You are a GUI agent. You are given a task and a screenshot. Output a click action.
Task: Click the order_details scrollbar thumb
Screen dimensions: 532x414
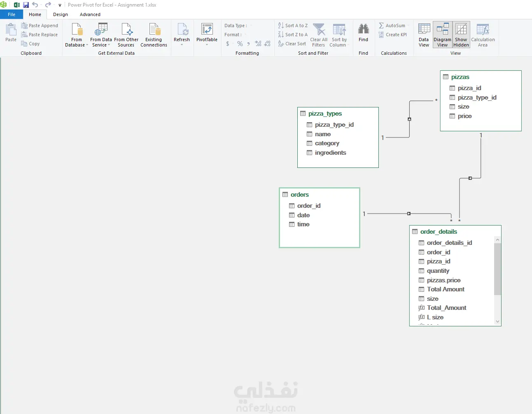click(497, 269)
